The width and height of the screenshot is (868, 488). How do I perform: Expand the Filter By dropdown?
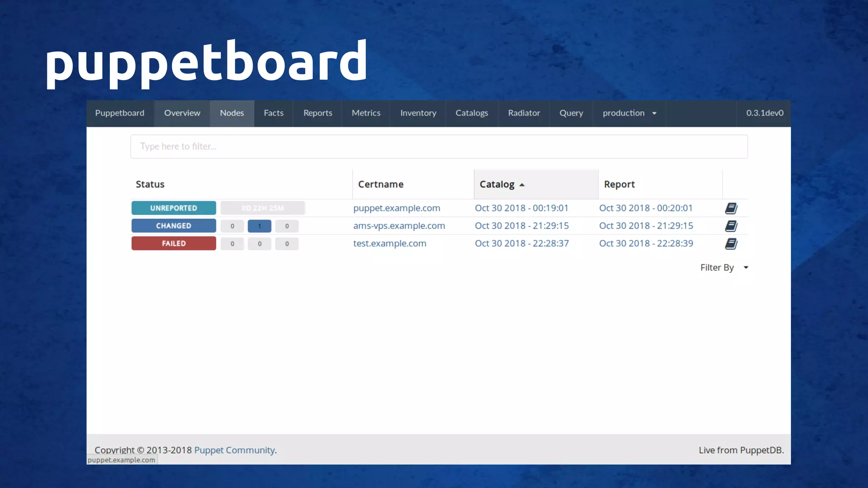(x=724, y=267)
